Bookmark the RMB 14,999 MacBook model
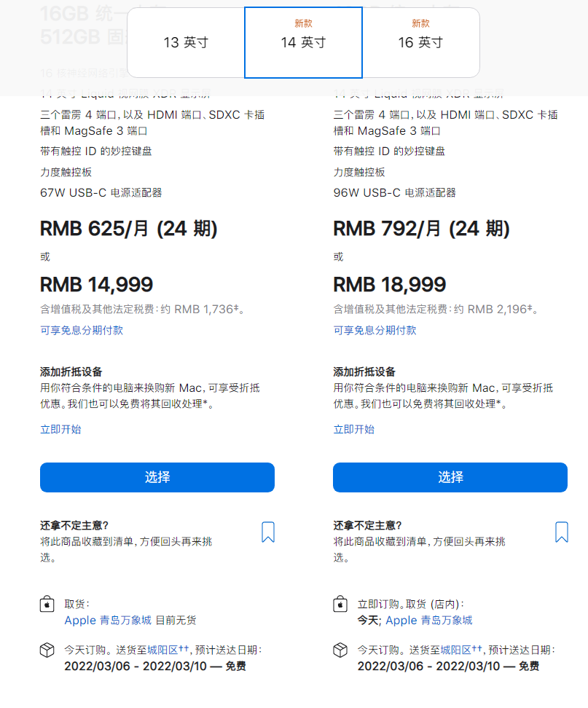Image resolution: width=588 pixels, height=708 pixels. pyautogui.click(x=268, y=532)
